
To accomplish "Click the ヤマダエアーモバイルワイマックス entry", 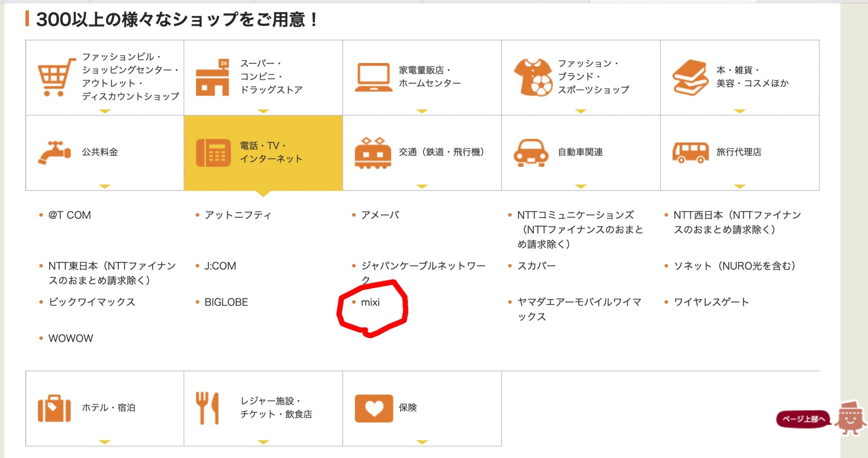I will pos(579,309).
